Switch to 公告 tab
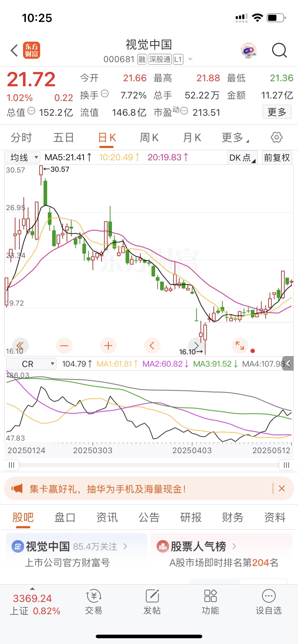This screenshot has width=298, height=644. (149, 517)
